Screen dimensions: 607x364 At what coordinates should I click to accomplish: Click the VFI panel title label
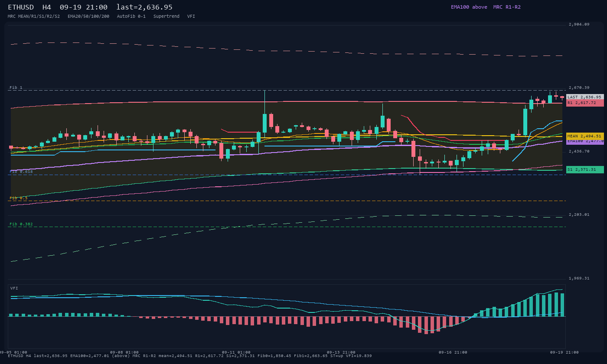(14, 288)
